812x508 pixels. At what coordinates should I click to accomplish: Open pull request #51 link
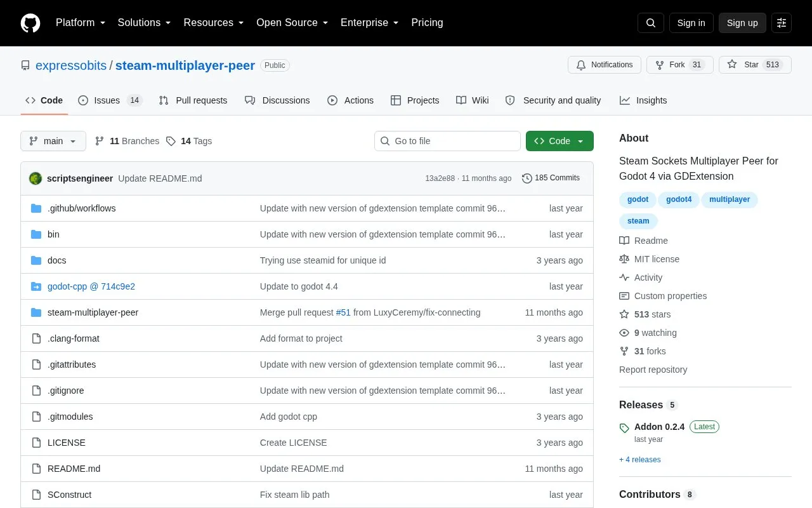point(343,312)
